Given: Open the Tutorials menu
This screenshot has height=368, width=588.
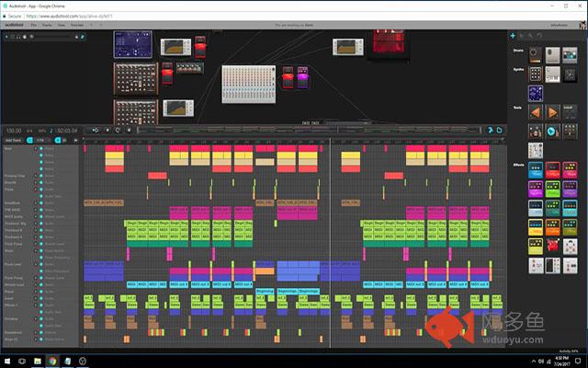Looking at the screenshot, I should (x=77, y=25).
